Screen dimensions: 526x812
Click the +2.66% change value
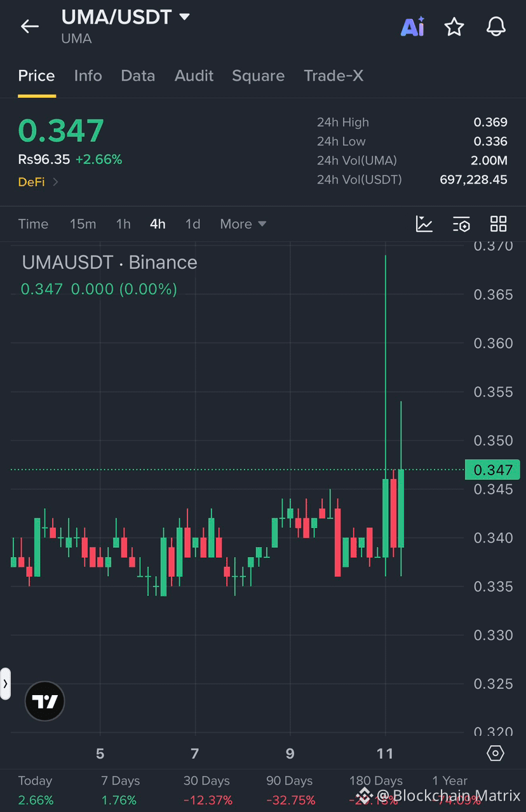(x=98, y=159)
